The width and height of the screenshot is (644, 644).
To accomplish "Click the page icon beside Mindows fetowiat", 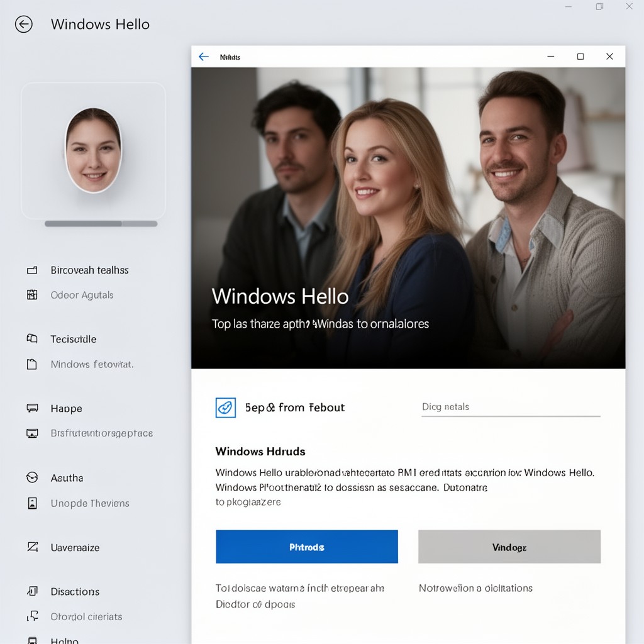I will click(x=32, y=364).
